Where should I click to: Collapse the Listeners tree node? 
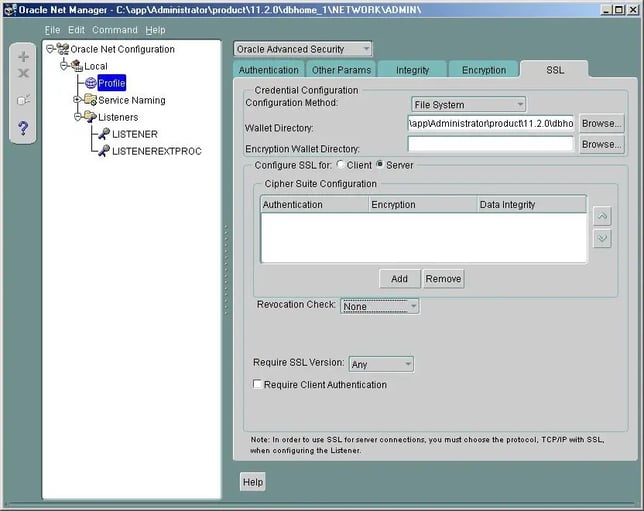coord(77,117)
